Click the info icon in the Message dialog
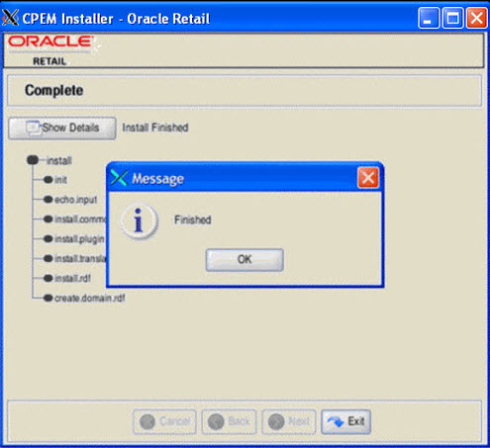 pos(139,221)
